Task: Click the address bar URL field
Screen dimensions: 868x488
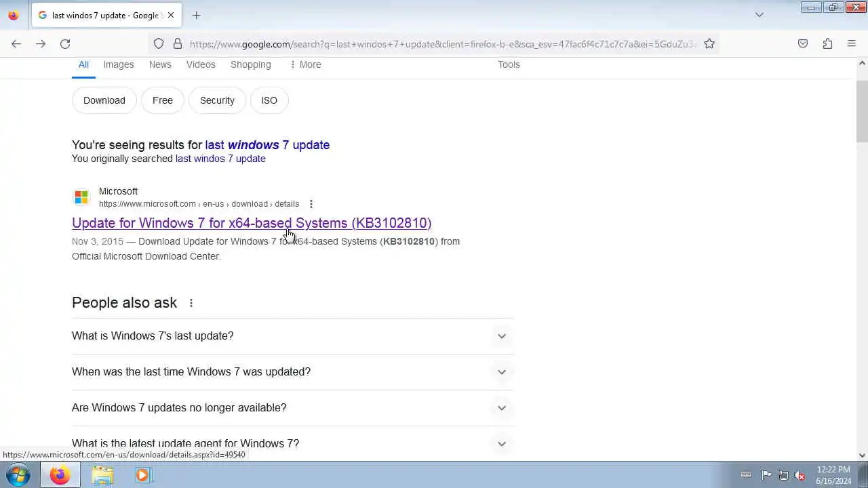Action: [x=443, y=43]
